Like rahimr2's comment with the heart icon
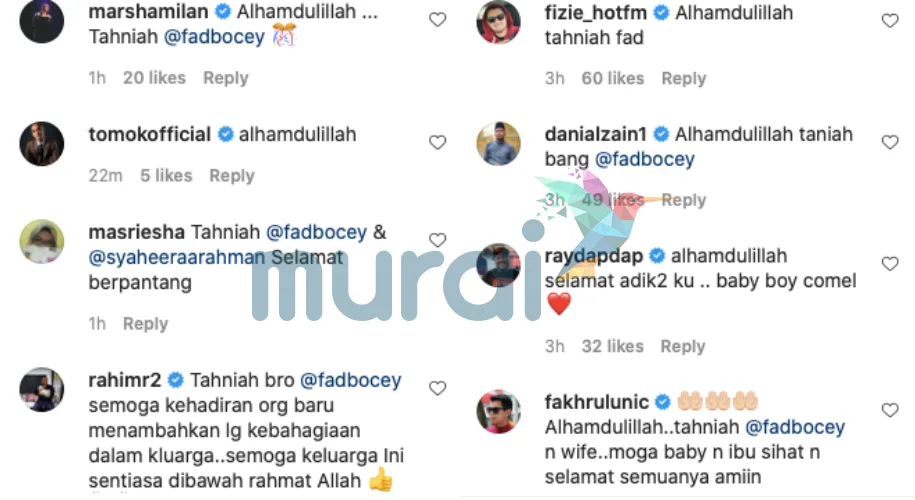Screen dimensions: 915x500 click(x=438, y=388)
